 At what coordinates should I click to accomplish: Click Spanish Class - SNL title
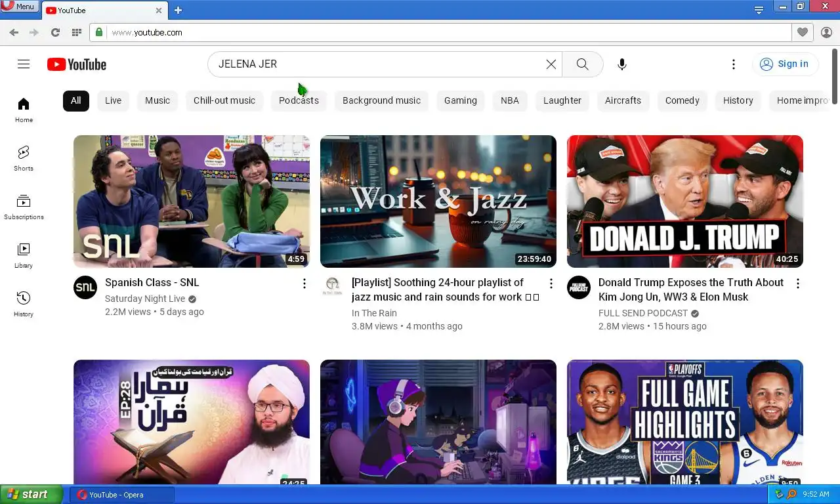point(152,283)
